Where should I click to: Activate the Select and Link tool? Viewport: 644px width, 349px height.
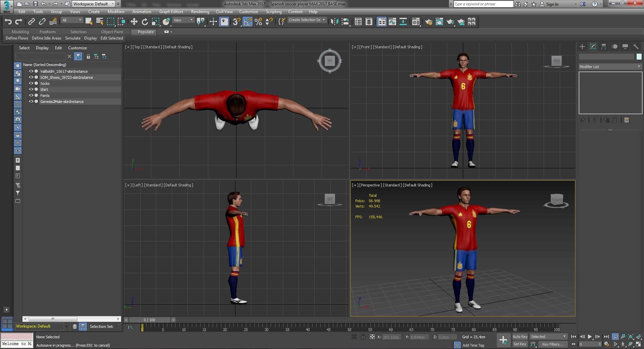[32, 22]
